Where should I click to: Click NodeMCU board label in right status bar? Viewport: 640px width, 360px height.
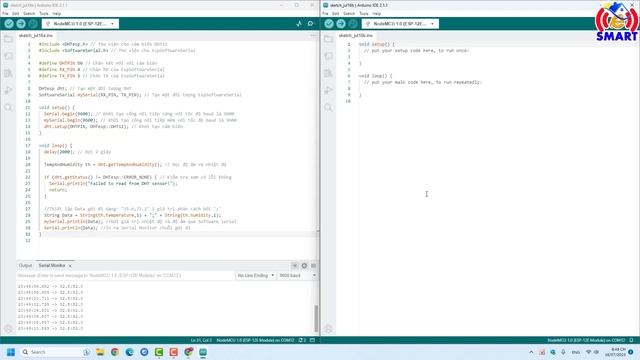click(586, 340)
